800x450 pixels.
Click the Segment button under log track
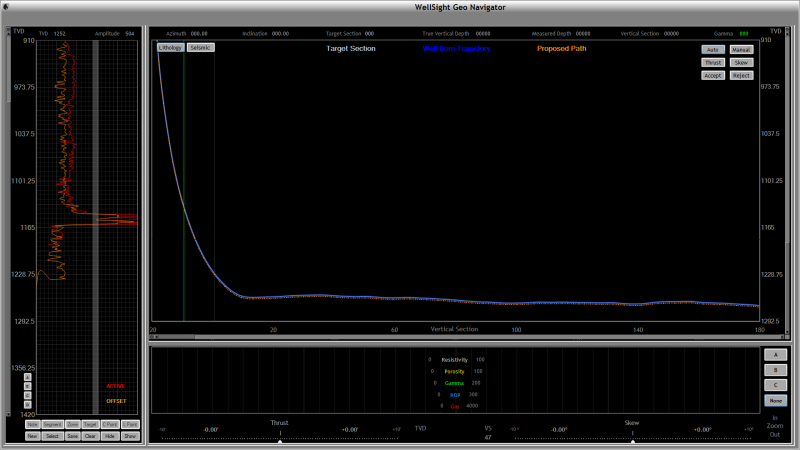53,425
